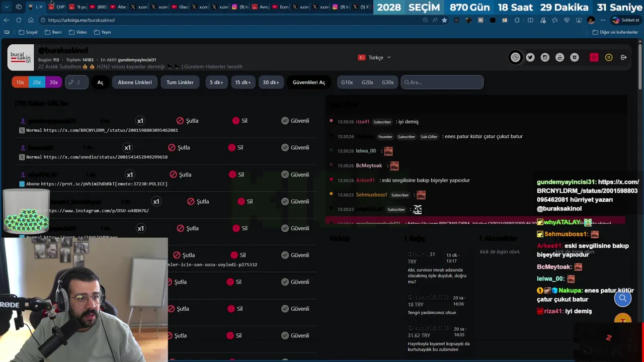Switch to the Altın YouTube tab
This screenshot has height=362, width=644.
(x=119, y=7)
